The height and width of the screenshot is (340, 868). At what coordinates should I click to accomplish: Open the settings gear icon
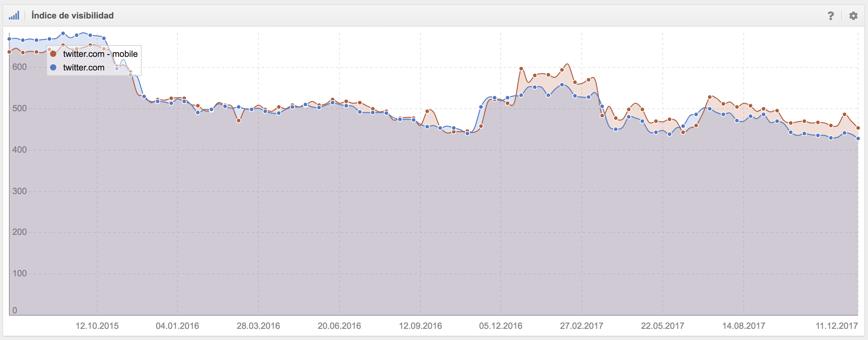[853, 16]
